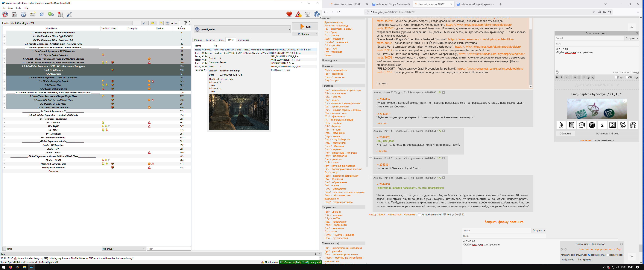The width and height of the screenshot is (644, 270).
Task: Open Firefox from the Windows taskbar
Action: point(10,267)
